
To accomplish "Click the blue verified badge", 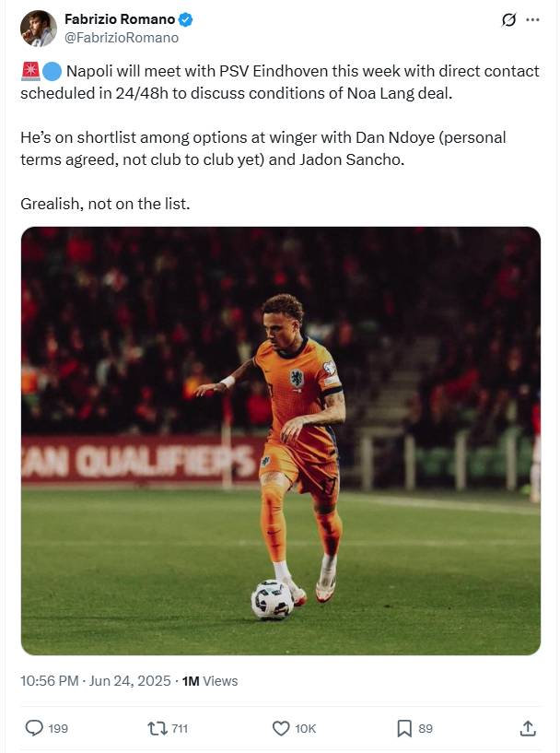I will click(x=186, y=19).
